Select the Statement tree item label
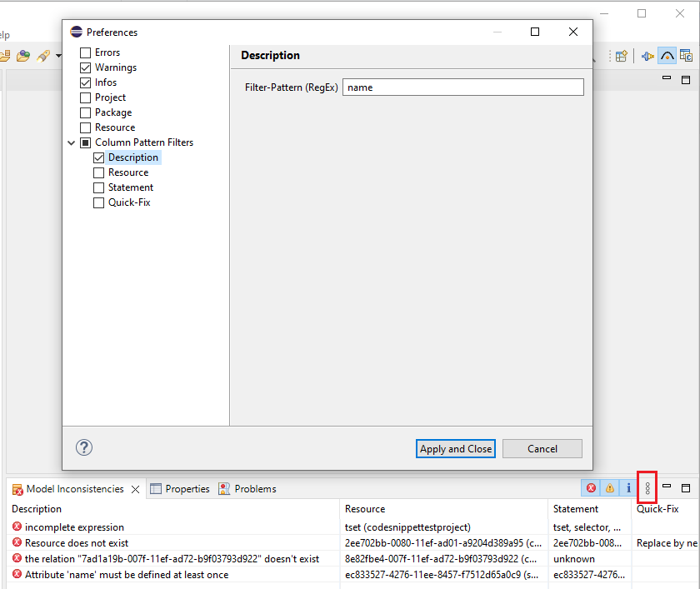Screen dimensions: 700x589 coord(131,187)
